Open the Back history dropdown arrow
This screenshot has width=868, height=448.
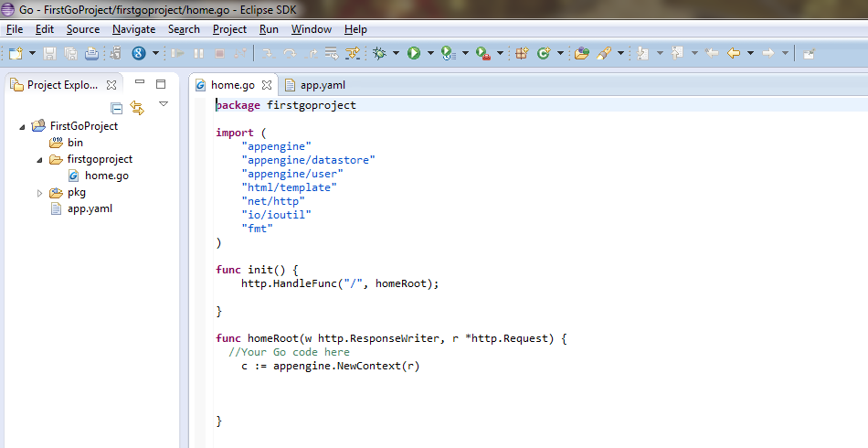coord(751,53)
